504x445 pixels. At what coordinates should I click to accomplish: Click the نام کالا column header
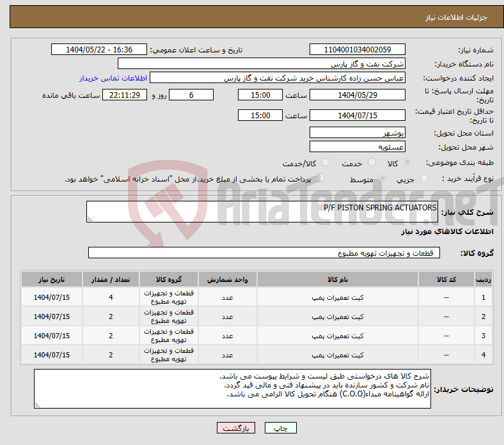click(338, 279)
